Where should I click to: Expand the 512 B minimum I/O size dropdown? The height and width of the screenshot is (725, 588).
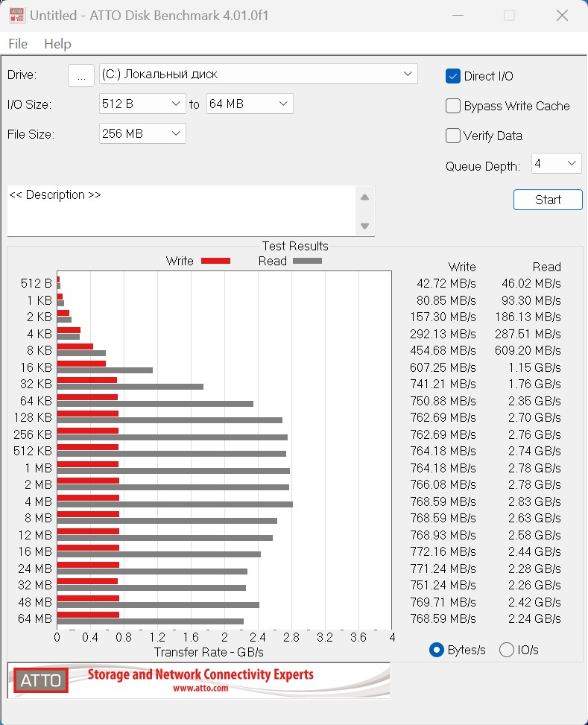[142, 104]
